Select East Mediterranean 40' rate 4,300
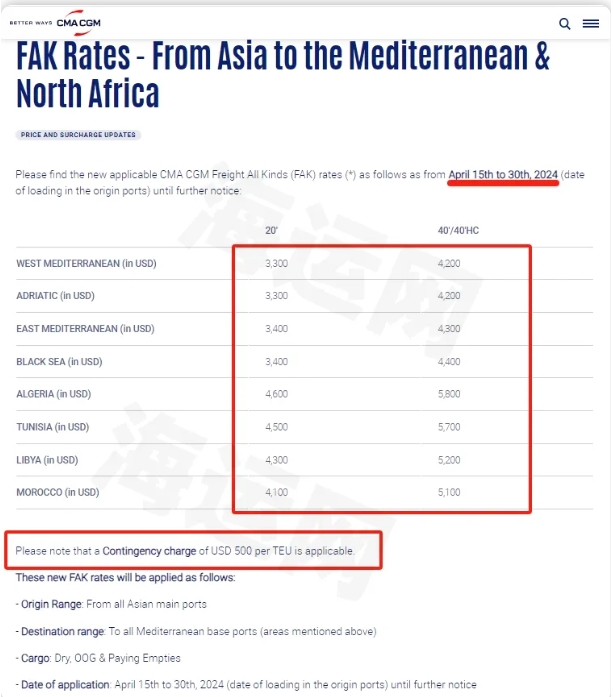Image resolution: width=613 pixels, height=697 pixels. click(x=449, y=328)
